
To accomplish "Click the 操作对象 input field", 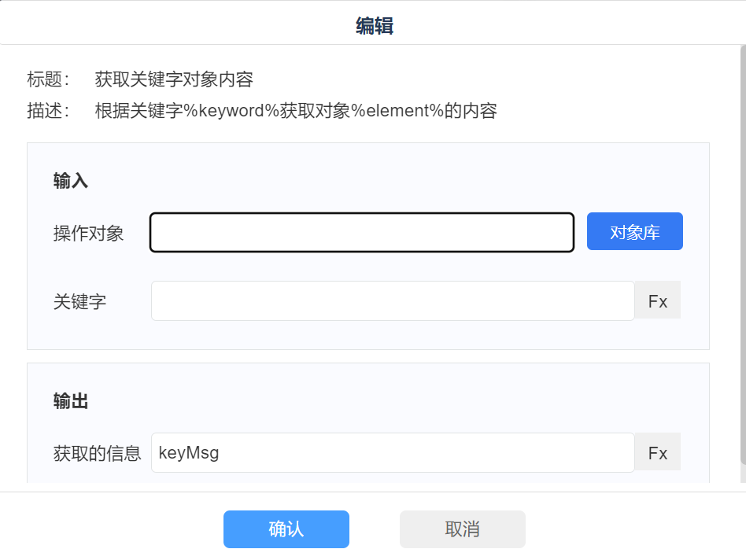I will coord(361,233).
